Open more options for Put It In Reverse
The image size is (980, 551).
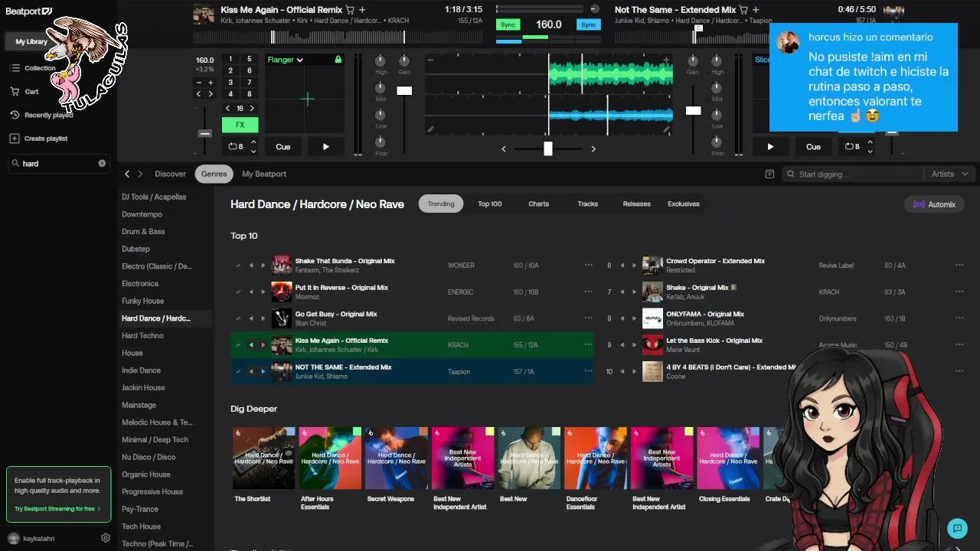pos(588,292)
